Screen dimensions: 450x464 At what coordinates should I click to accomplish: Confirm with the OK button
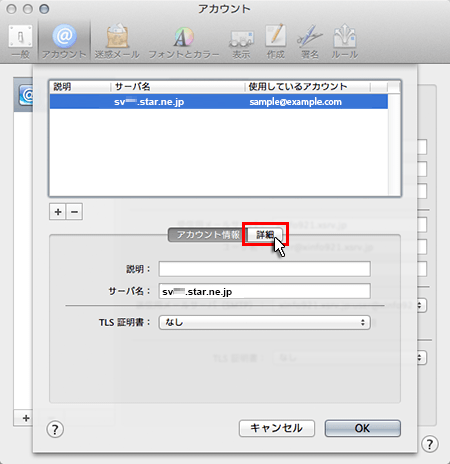pos(363,428)
